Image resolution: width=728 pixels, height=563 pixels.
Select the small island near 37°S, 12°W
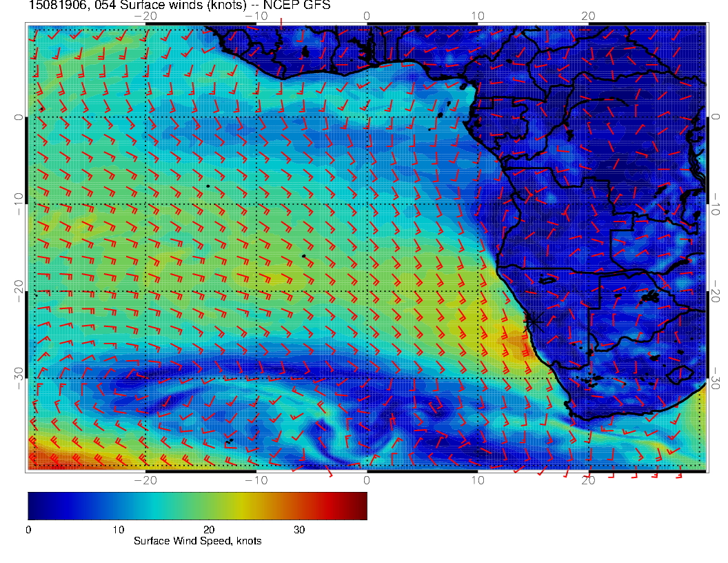230,439
